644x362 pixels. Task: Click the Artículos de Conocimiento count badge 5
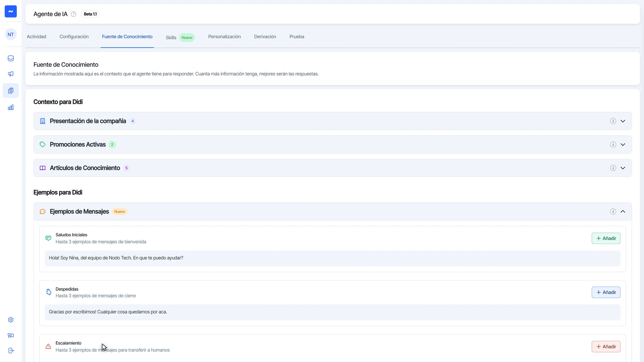tap(126, 168)
